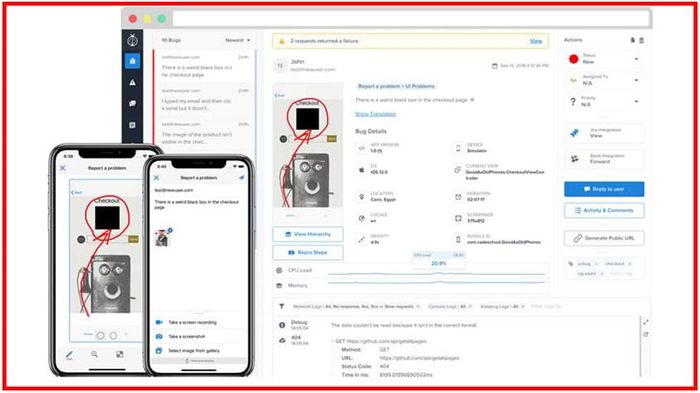Click the Repro Steps button
Viewport: 700px width, 393px height.
(x=308, y=252)
